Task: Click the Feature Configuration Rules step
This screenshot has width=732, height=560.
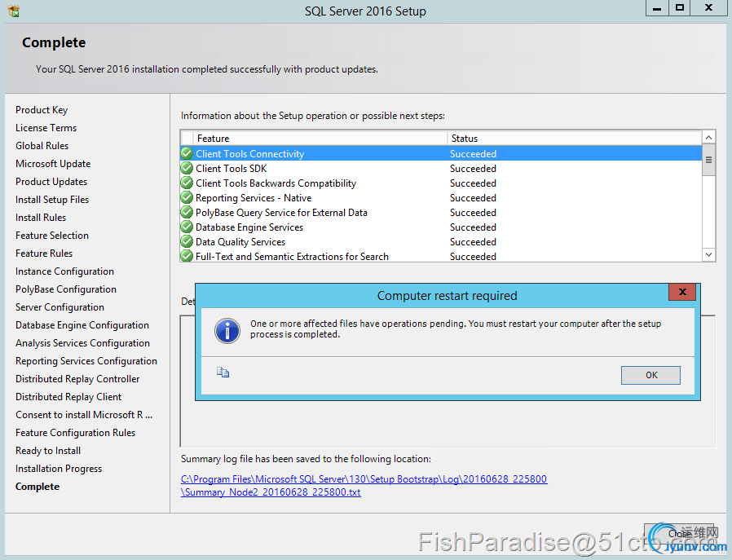Action: point(75,433)
